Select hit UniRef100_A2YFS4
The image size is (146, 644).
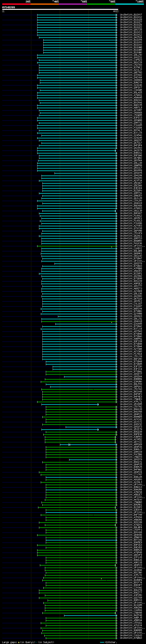coord(131,180)
